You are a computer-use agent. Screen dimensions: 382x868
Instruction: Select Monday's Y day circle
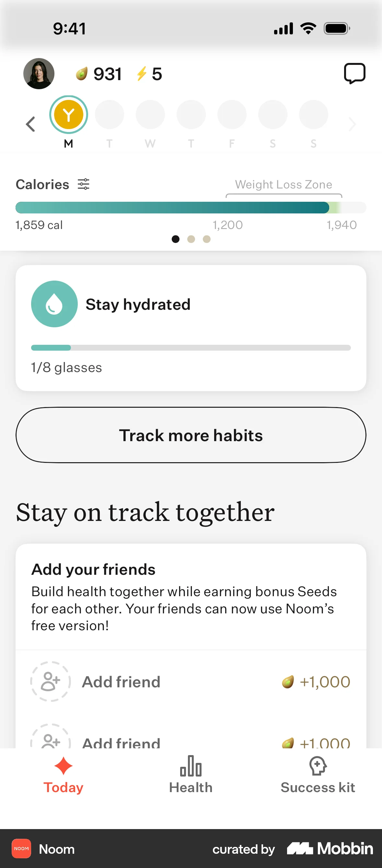(x=69, y=115)
